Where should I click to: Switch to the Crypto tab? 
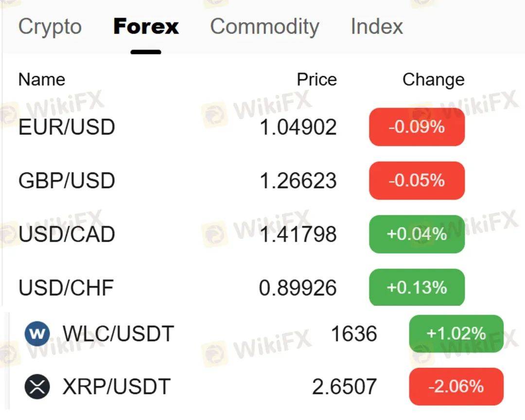(50, 26)
